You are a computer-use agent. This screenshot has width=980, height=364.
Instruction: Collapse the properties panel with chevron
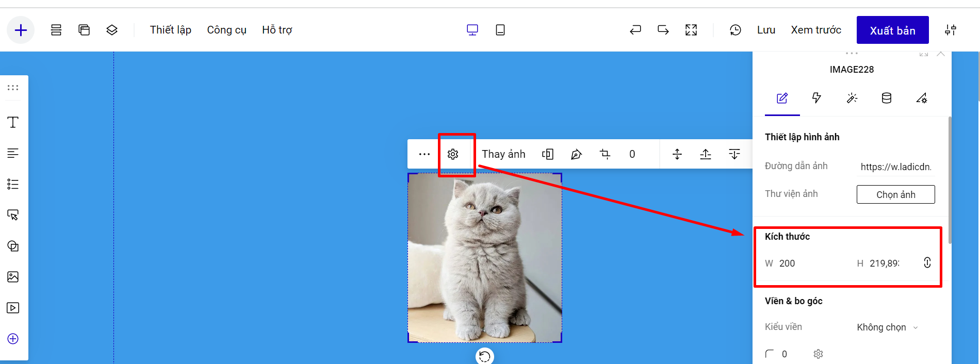click(941, 54)
